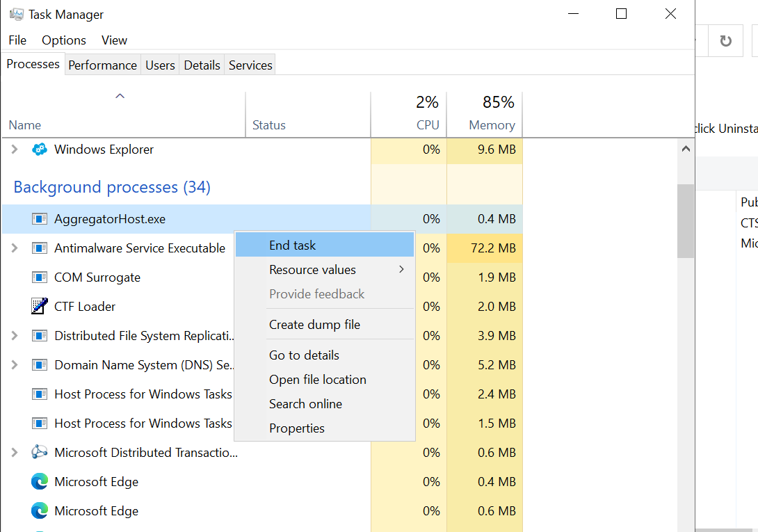Click the vertical scrollbar thumb

point(686,221)
